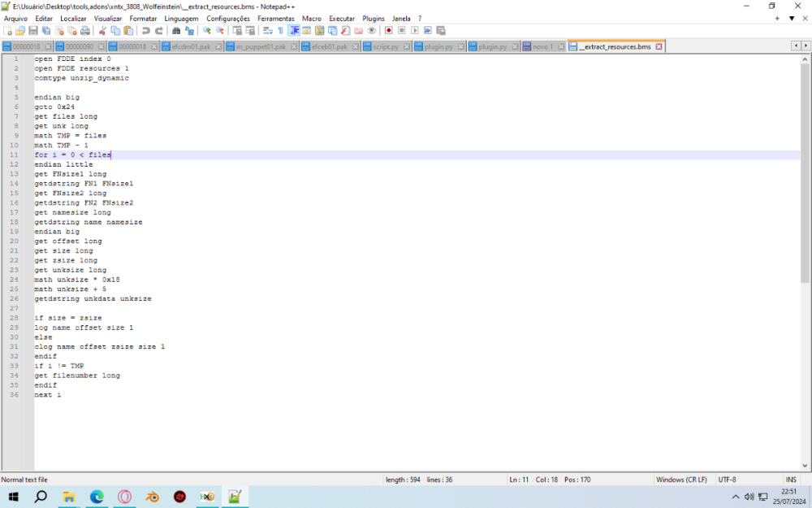
Task: Close the __extract_resources.bms tab
Action: [659, 47]
